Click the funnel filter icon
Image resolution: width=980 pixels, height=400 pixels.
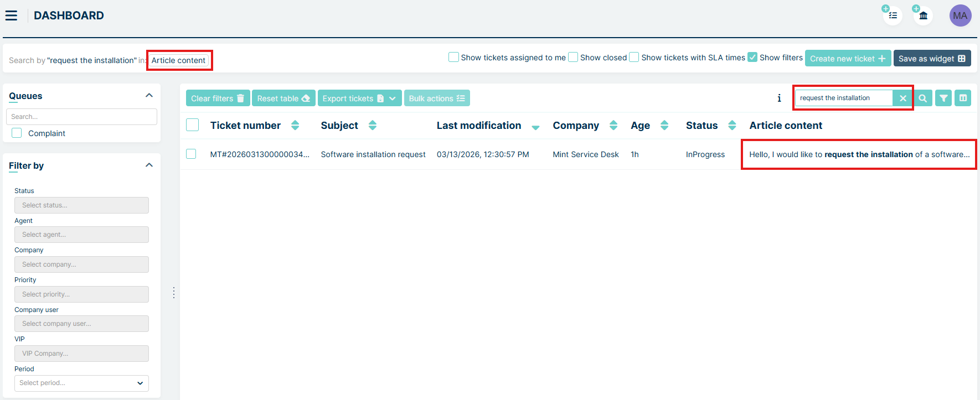click(x=943, y=98)
